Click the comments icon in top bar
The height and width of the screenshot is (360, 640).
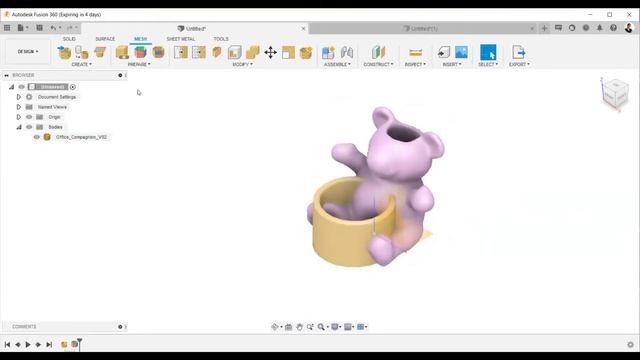[x=558, y=28]
